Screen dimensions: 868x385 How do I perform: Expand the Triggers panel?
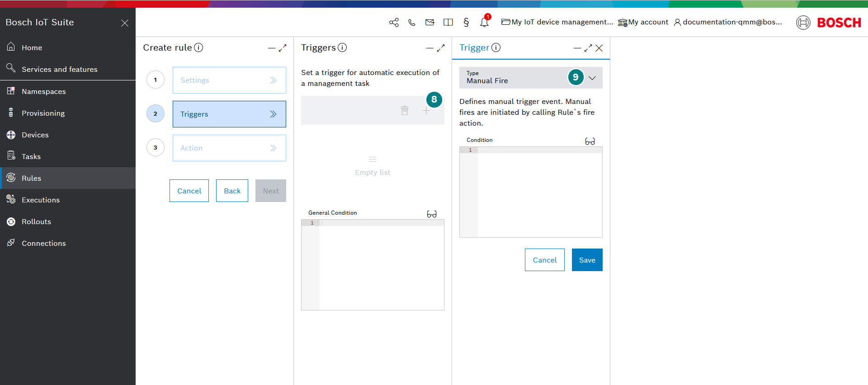click(441, 48)
